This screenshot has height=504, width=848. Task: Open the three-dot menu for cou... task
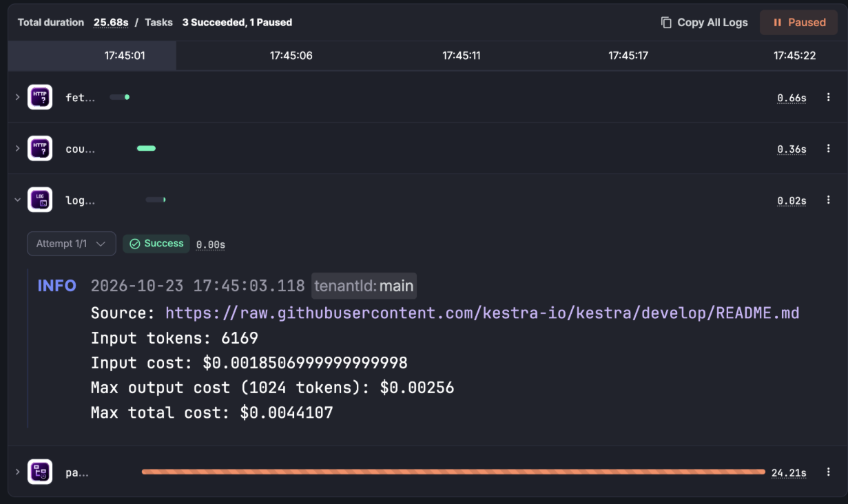(829, 149)
